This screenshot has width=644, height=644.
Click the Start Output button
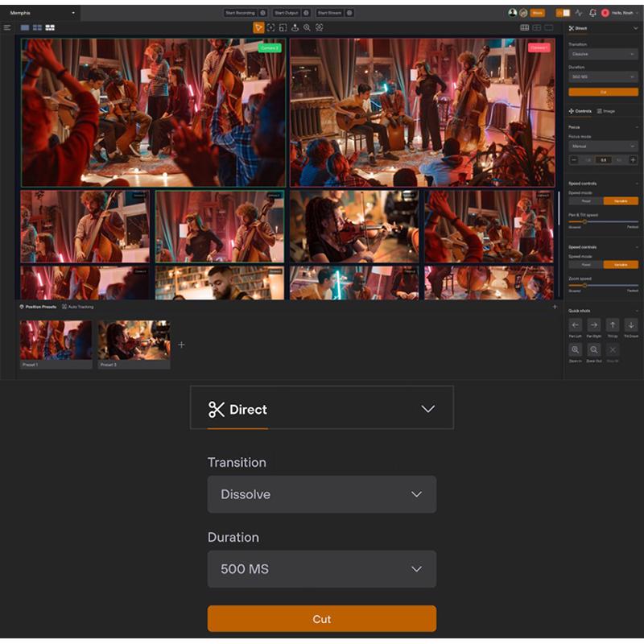click(287, 13)
